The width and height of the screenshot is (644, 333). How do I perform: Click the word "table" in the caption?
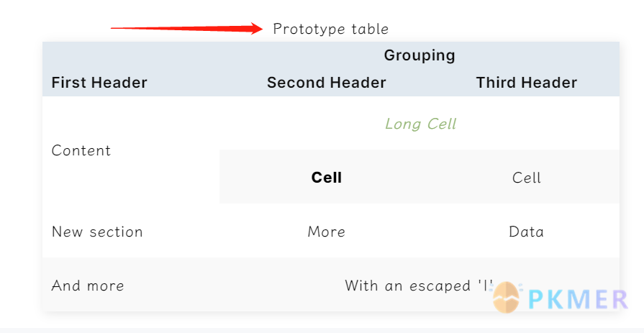pos(371,29)
